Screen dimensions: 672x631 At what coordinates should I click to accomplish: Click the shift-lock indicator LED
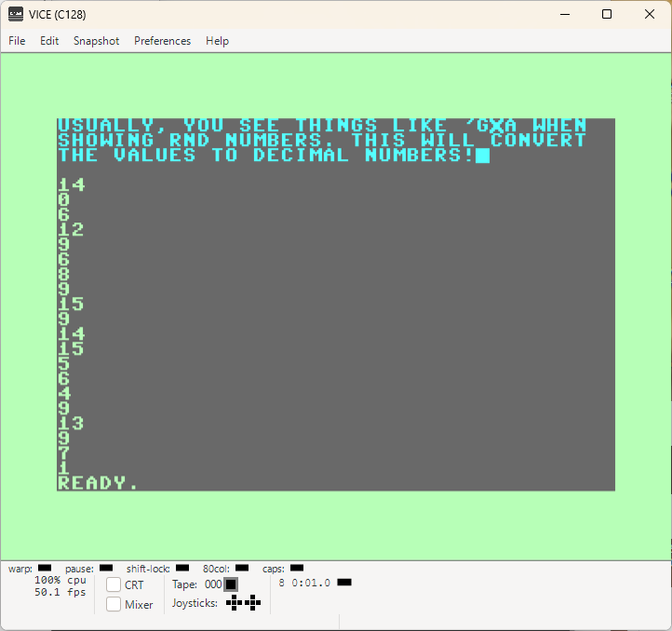182,568
